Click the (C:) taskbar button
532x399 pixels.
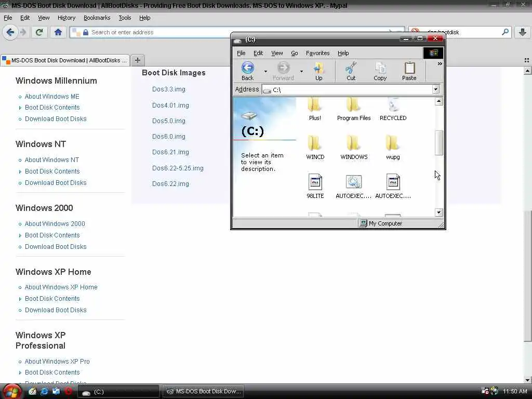pyautogui.click(x=118, y=392)
